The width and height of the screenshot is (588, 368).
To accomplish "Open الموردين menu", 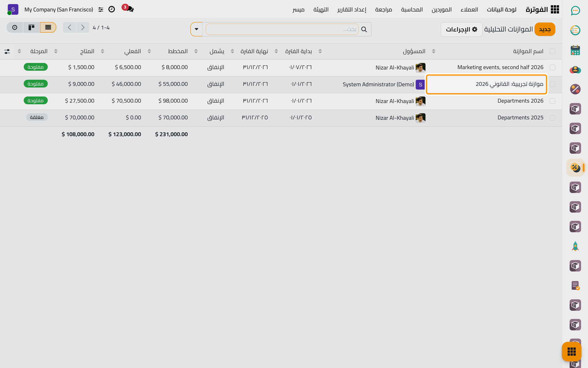I will click(442, 10).
